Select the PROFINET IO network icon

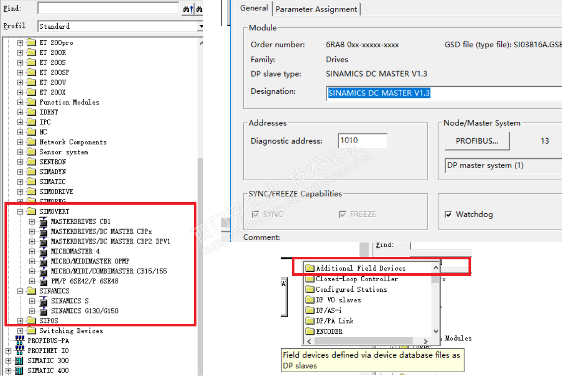(20, 350)
